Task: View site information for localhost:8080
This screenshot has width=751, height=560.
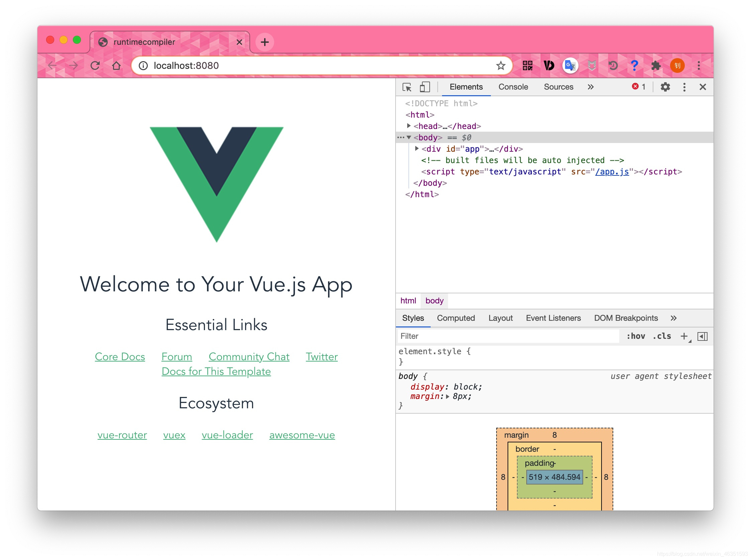Action: click(x=143, y=65)
